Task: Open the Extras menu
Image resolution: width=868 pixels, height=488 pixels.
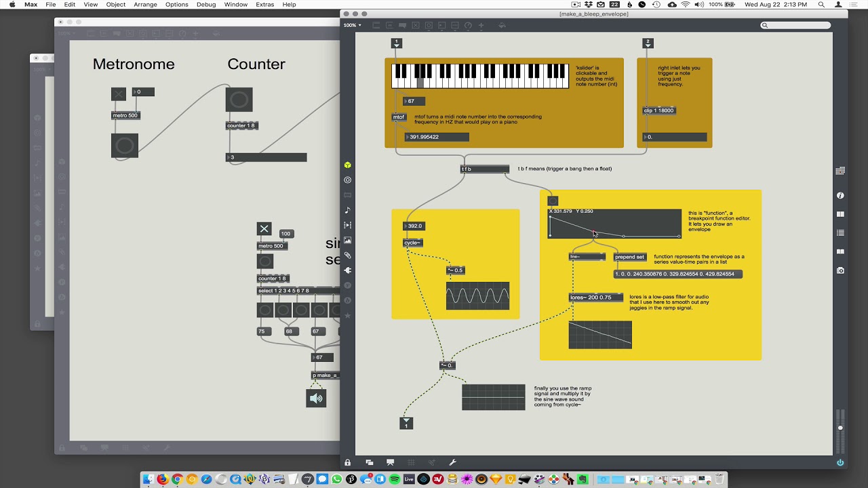Action: [x=265, y=5]
